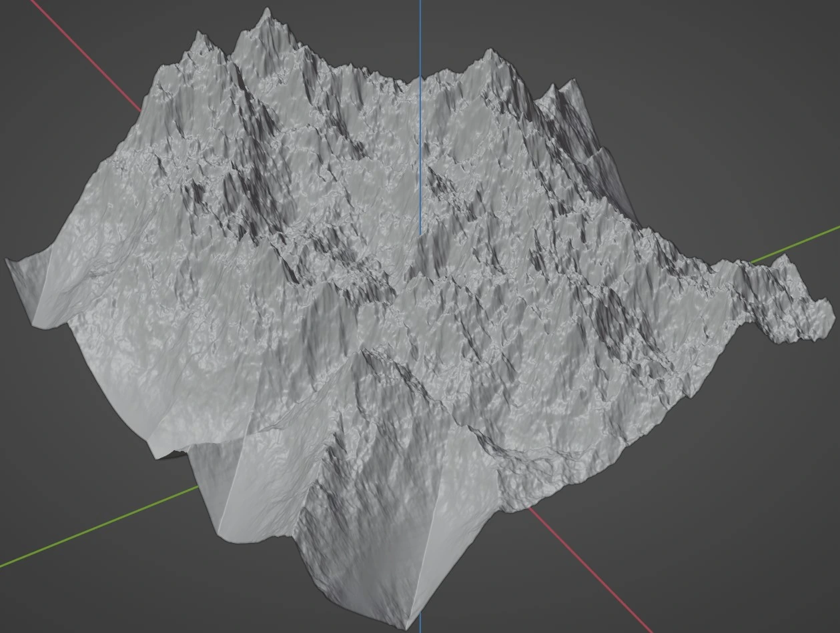
Task: Click the blue Z axis line below the terrain
Action: coord(420,630)
